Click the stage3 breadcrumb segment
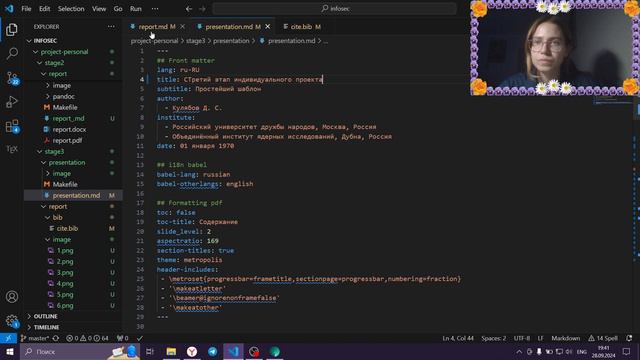This screenshot has width=640, height=360. [x=196, y=41]
